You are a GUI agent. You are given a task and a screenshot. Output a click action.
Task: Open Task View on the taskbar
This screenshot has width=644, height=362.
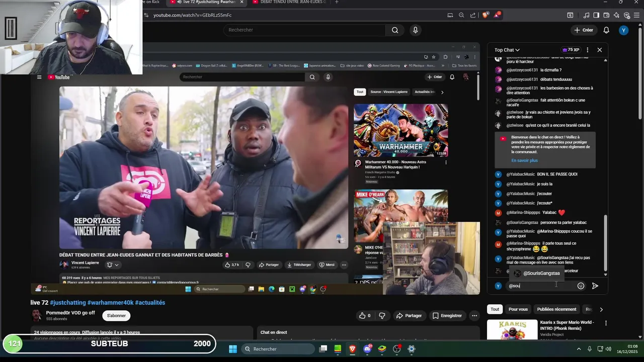(324, 349)
